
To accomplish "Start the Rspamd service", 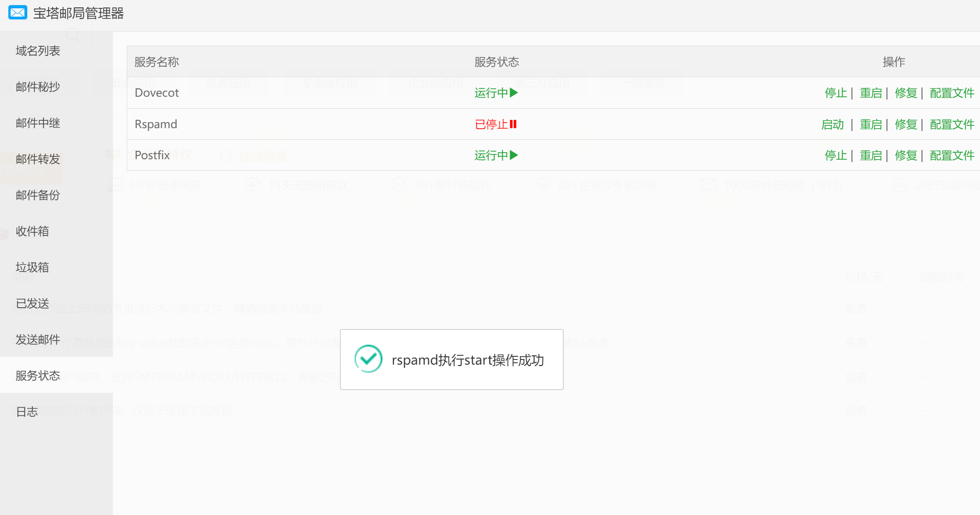I will pyautogui.click(x=832, y=124).
